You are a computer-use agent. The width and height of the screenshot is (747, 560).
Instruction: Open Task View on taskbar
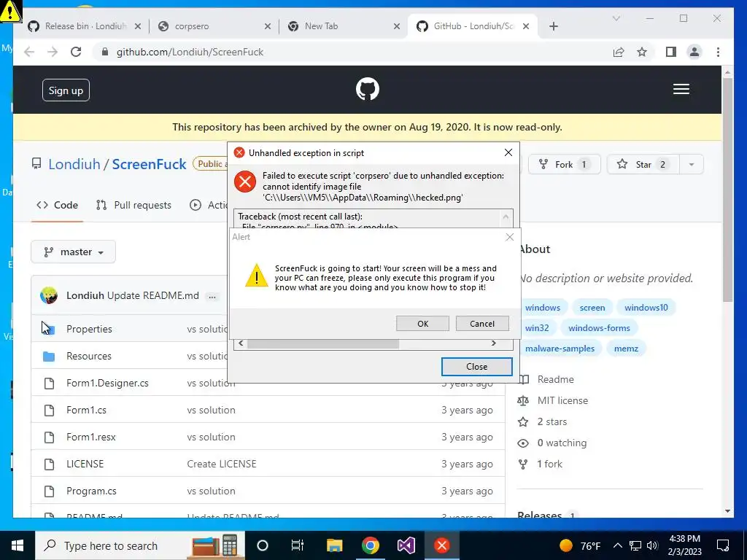298,545
